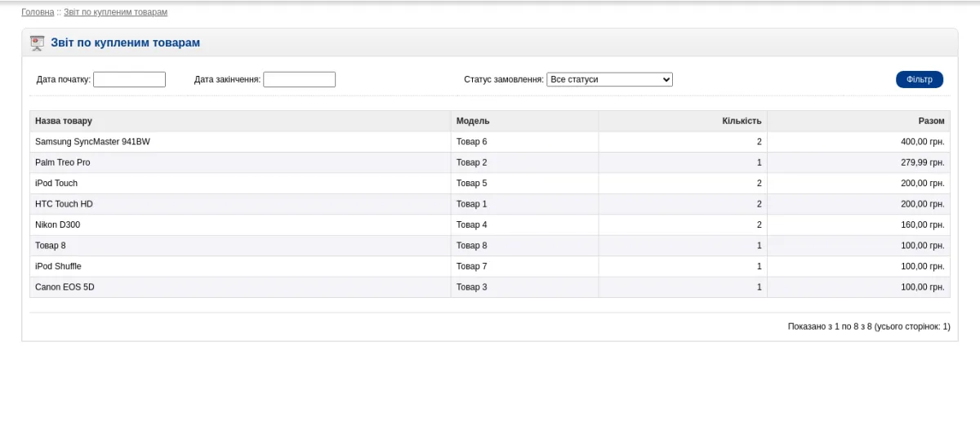This screenshot has width=980, height=444.
Task: Select the HTC Touch HD cell
Action: click(x=240, y=204)
